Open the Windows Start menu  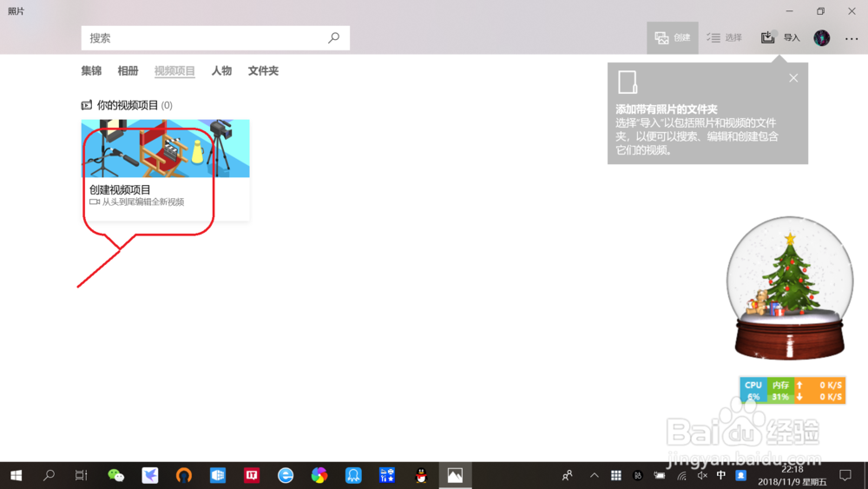[x=16, y=475]
